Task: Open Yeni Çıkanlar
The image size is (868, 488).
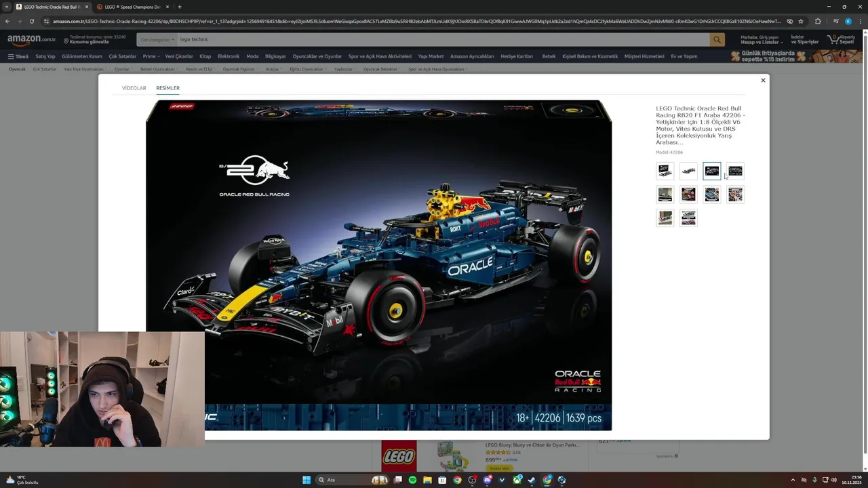Action: pos(179,56)
